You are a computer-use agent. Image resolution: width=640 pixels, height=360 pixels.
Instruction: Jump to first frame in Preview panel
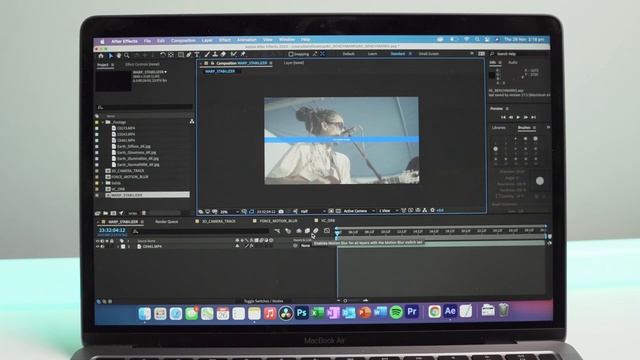503,118
